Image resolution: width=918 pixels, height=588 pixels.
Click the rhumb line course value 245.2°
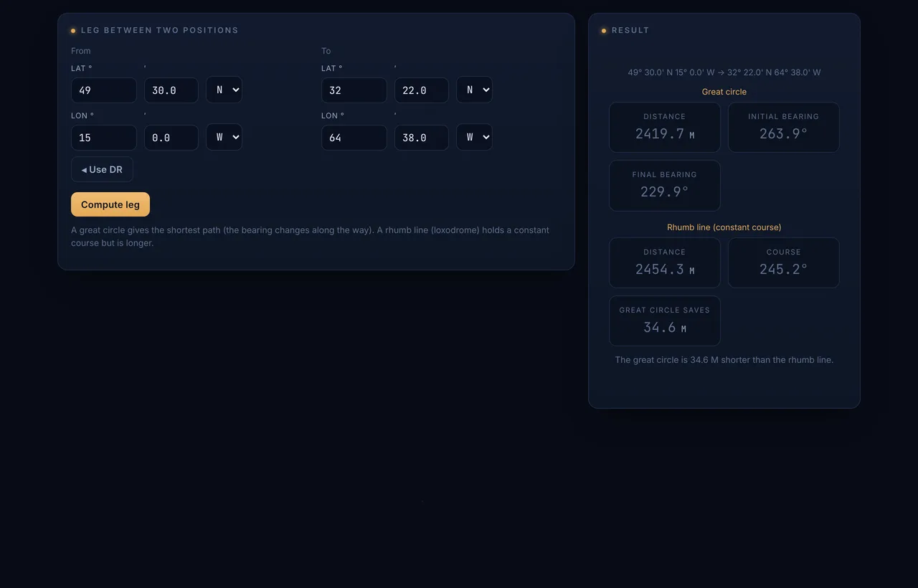784,270
